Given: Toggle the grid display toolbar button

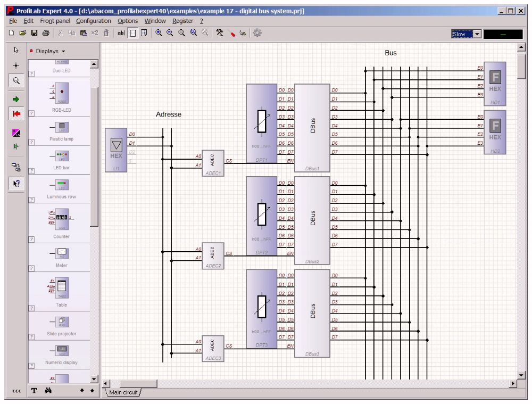Looking at the screenshot, I should click(132, 32).
